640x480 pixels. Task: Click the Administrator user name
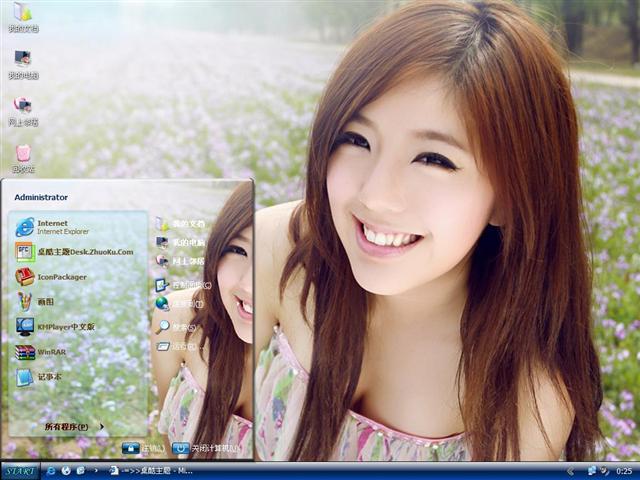[x=41, y=197]
